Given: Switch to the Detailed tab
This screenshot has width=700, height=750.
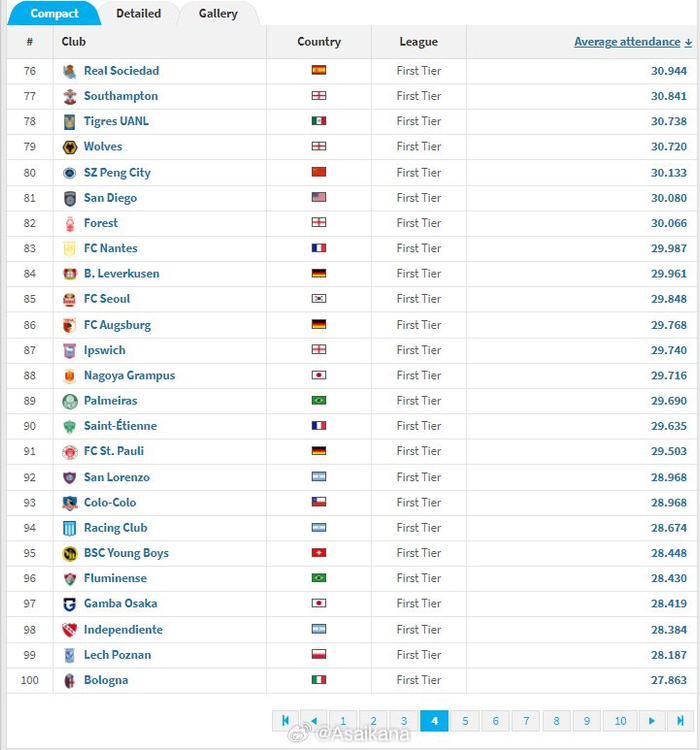Looking at the screenshot, I should 138,14.
